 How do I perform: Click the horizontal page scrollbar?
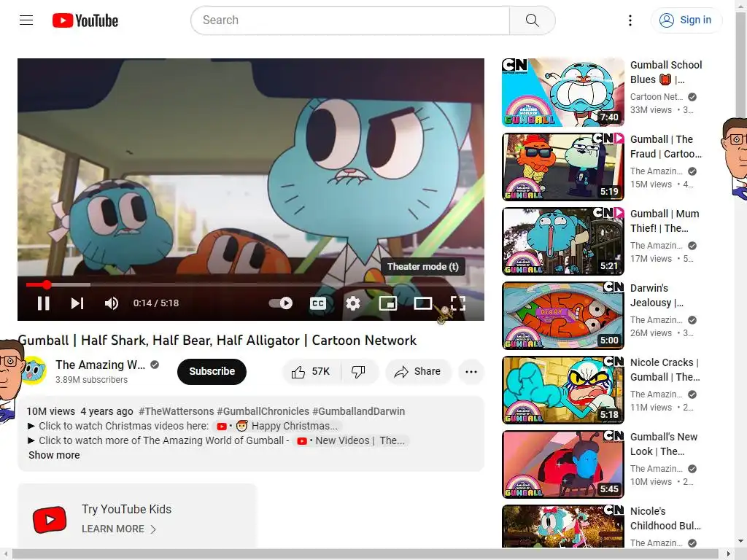[x=365, y=554]
